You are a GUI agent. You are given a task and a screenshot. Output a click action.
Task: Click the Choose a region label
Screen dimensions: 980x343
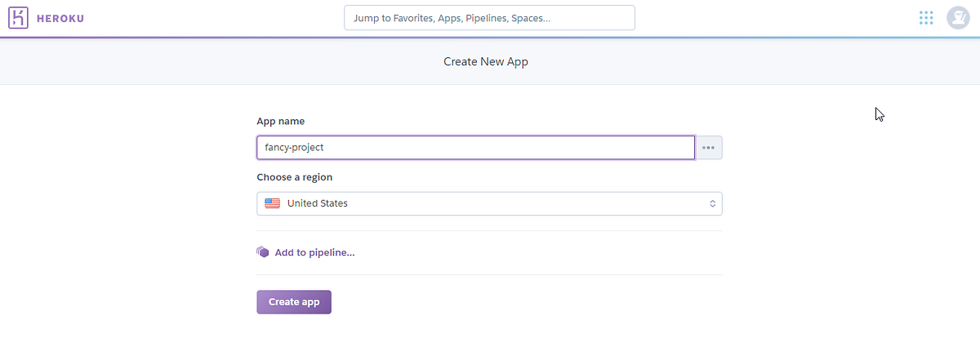pos(295,177)
